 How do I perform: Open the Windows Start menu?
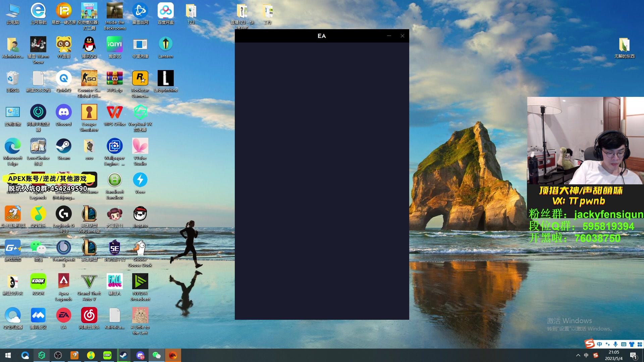click(x=8, y=355)
